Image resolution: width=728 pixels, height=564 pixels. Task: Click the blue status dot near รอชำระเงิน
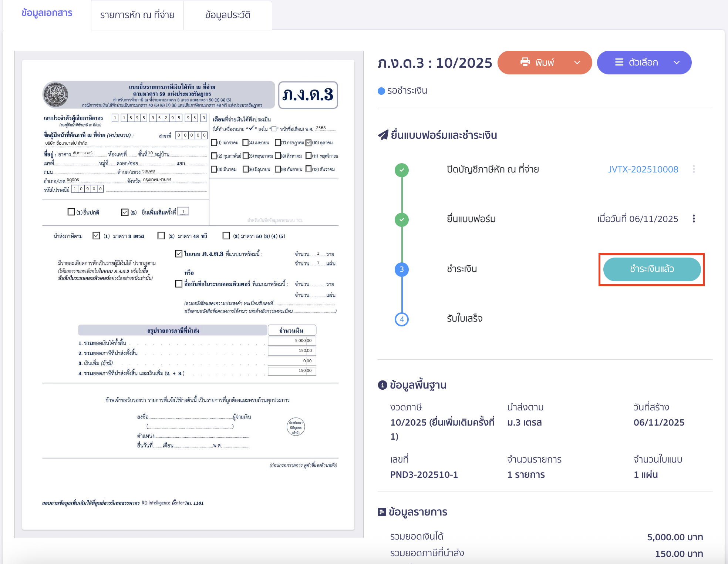point(381,90)
